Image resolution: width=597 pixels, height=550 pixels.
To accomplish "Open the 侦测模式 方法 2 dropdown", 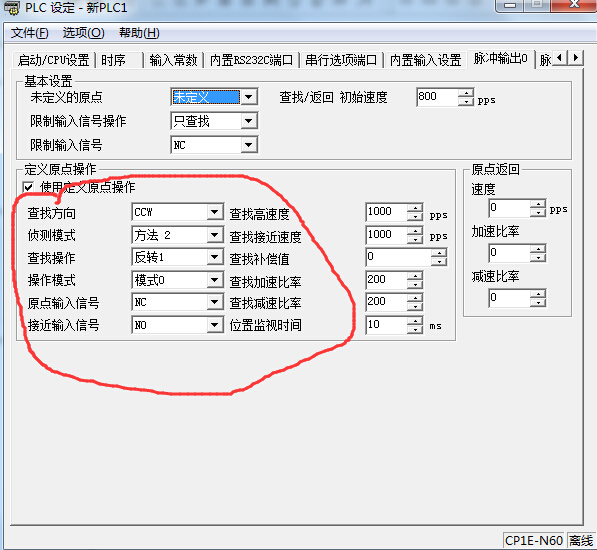I will click(215, 235).
